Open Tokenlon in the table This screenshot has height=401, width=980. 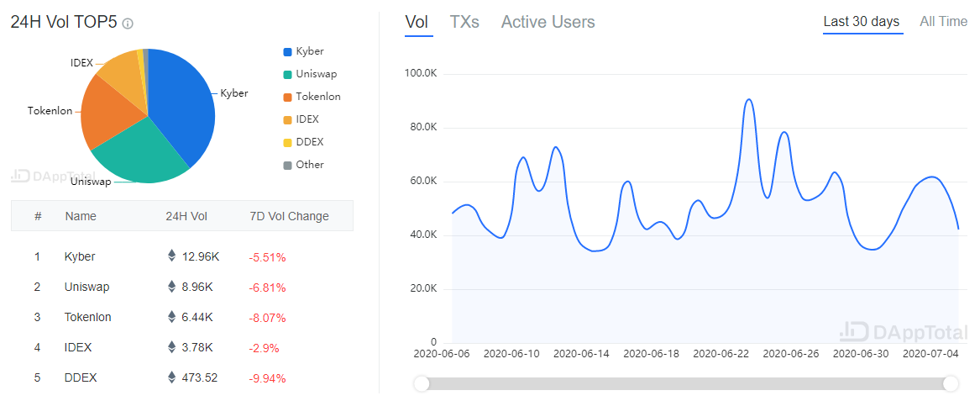[x=87, y=317]
